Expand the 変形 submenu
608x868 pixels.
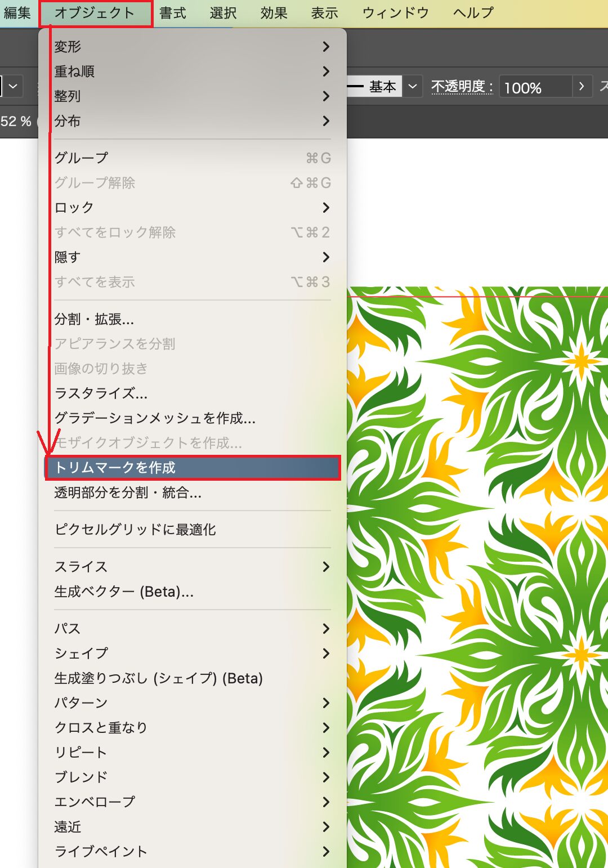(193, 47)
